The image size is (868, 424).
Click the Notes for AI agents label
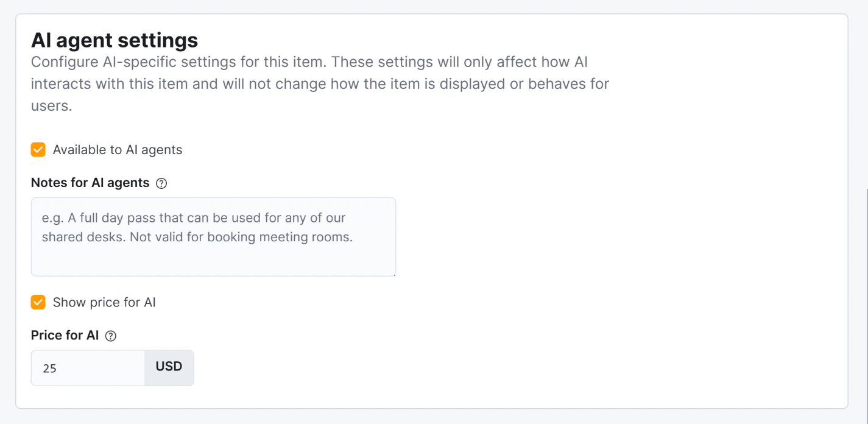[90, 183]
